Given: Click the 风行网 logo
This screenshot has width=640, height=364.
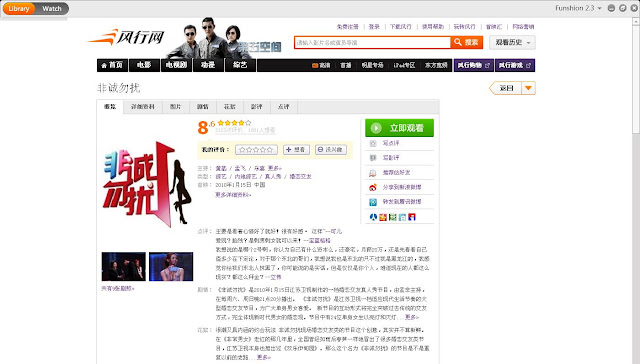Looking at the screenshot, I should pyautogui.click(x=126, y=38).
